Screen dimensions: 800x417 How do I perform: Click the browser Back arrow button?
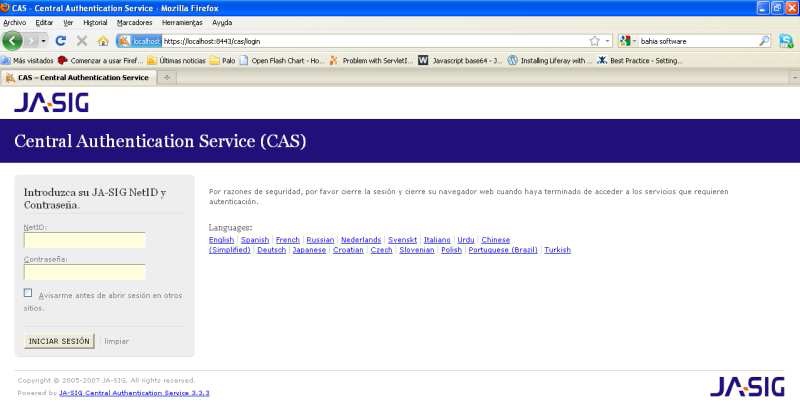coord(13,41)
